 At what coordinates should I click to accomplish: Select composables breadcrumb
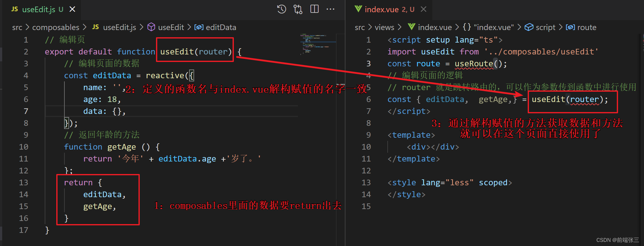tap(56, 28)
